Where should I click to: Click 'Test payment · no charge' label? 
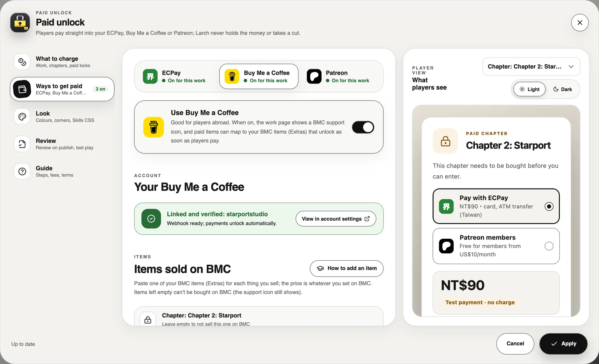coord(480,302)
